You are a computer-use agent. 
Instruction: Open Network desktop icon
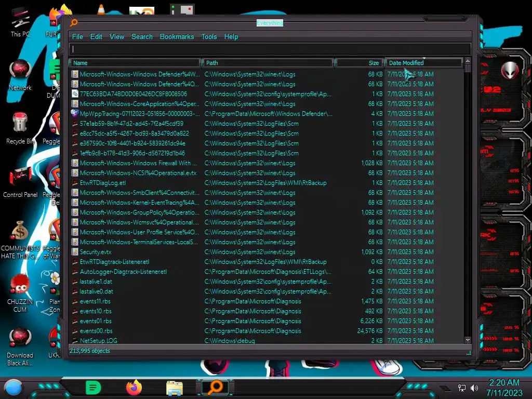tap(20, 75)
